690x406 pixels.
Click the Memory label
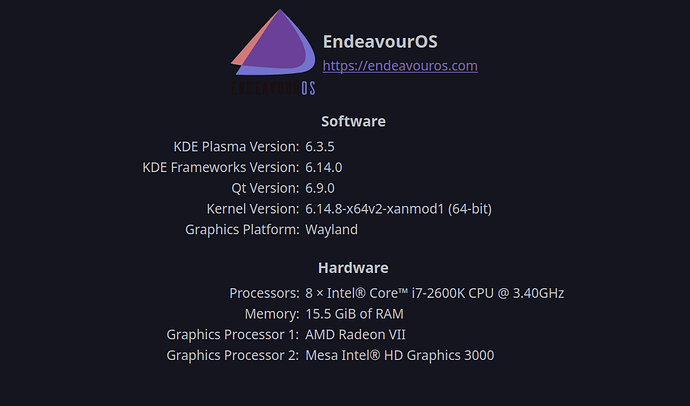point(272,314)
